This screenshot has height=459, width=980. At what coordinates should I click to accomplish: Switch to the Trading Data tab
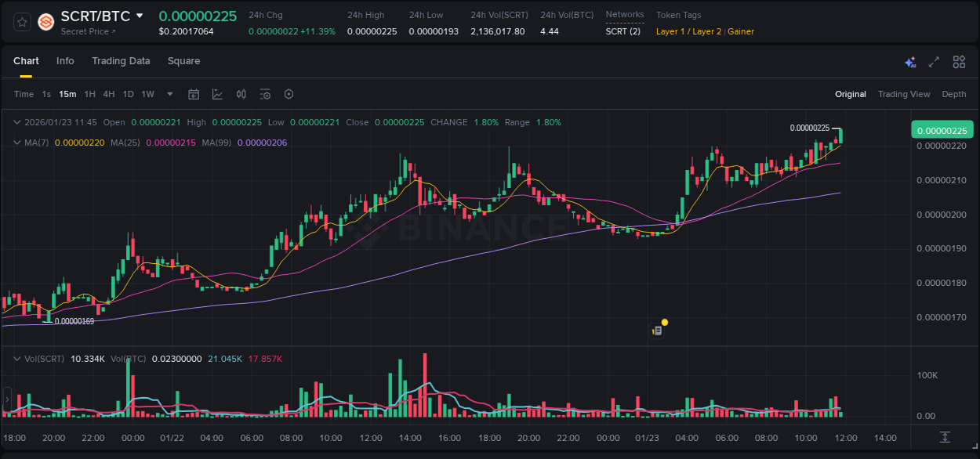[122, 61]
